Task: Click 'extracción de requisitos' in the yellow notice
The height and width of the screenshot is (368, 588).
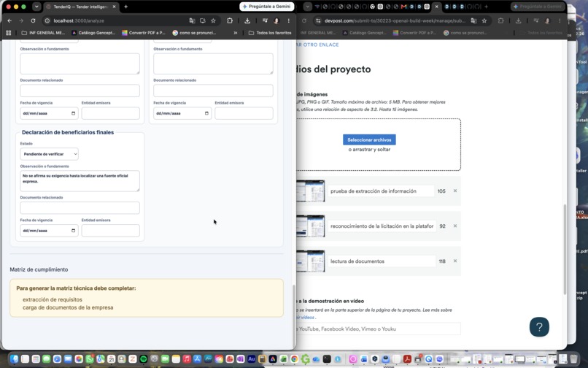Action: tap(52, 299)
